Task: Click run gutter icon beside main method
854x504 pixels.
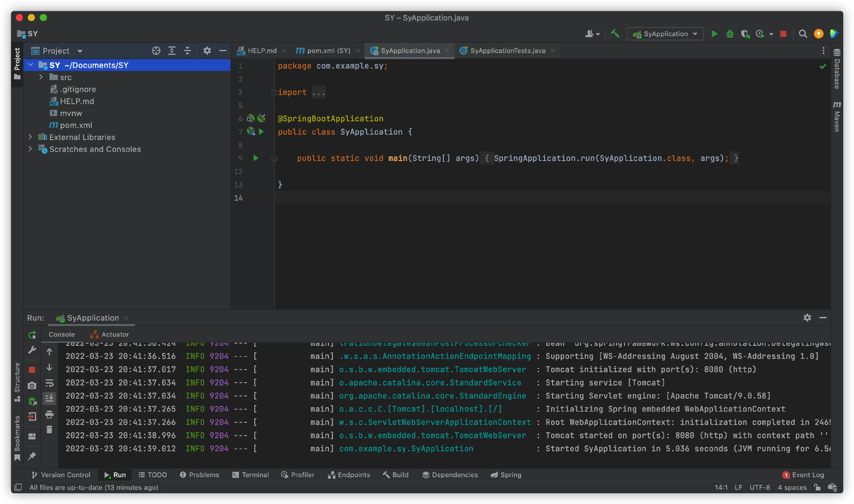Action: coord(256,158)
